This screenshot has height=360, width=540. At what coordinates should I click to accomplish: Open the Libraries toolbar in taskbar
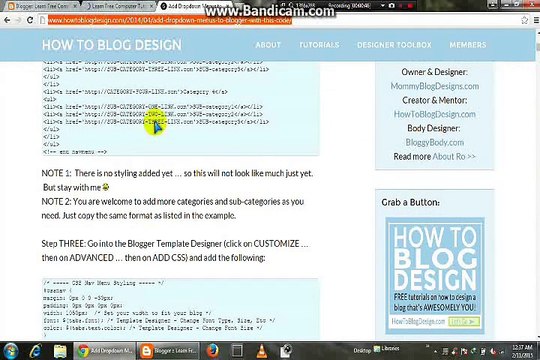[386, 349]
